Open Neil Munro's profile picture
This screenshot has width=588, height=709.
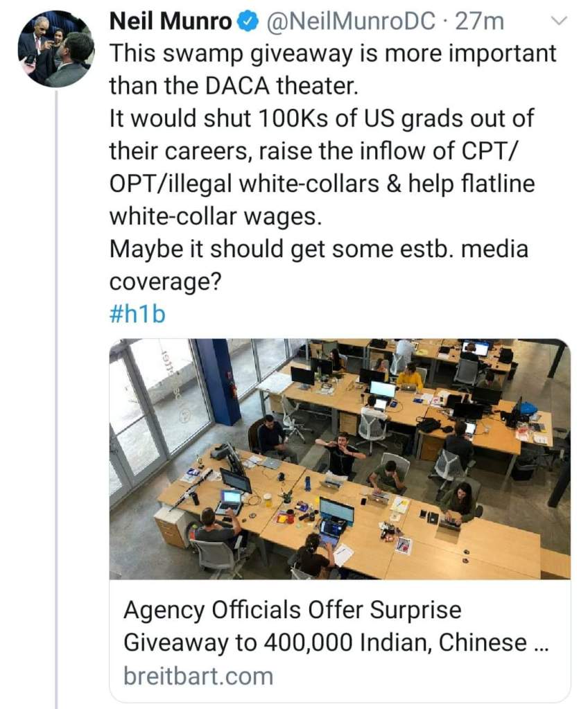(55, 49)
